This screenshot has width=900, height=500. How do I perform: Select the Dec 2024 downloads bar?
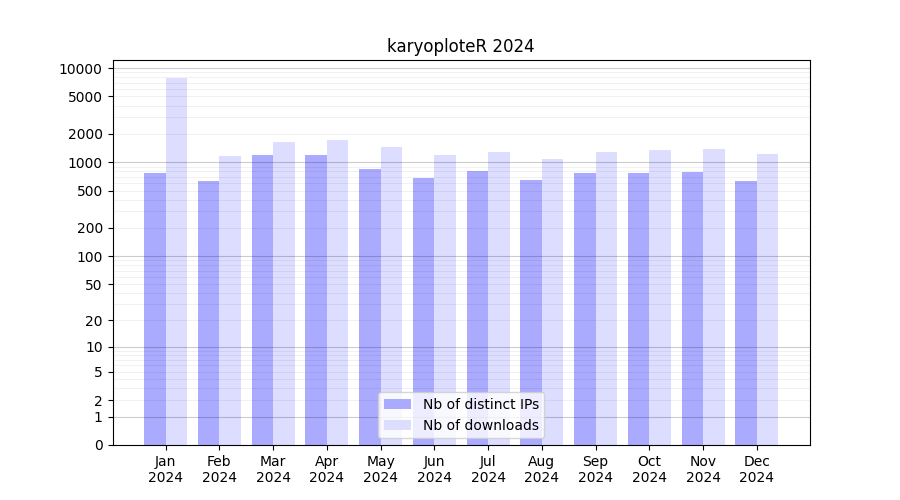[768, 300]
